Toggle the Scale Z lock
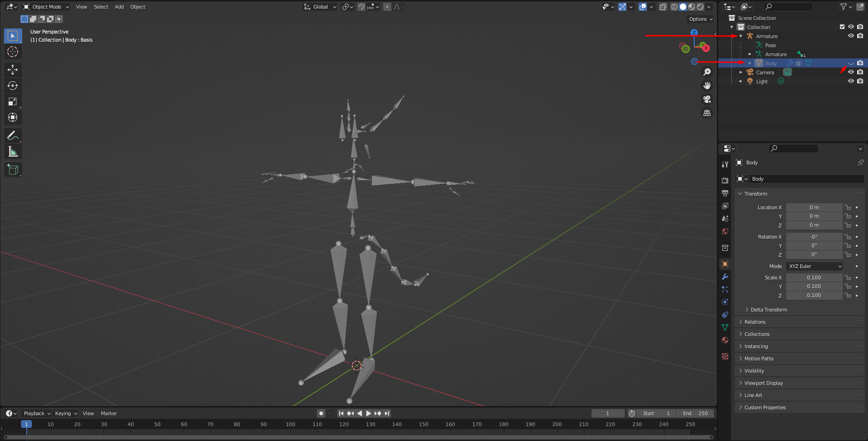868x441 pixels. point(848,296)
